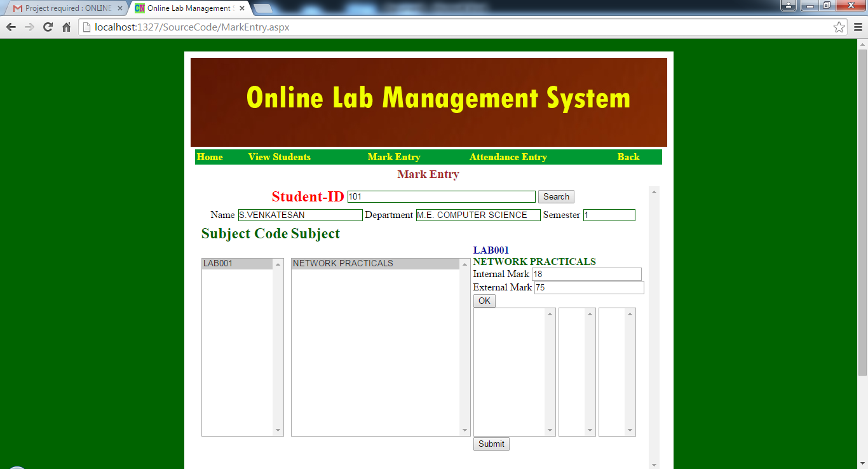Click the OK button under External Mark

point(484,301)
